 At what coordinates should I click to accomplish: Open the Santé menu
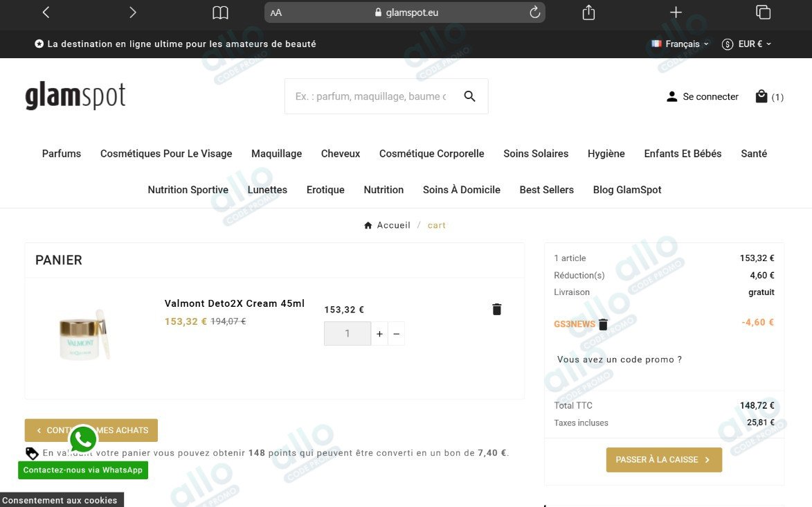753,154
